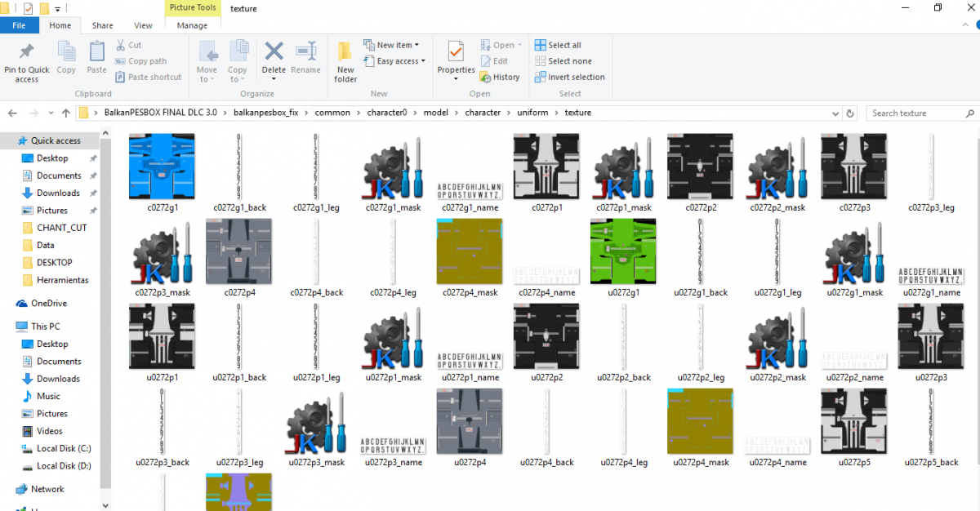Viewport: 980px width, 511px height.
Task: Open the File menu tab
Action: tap(19, 25)
